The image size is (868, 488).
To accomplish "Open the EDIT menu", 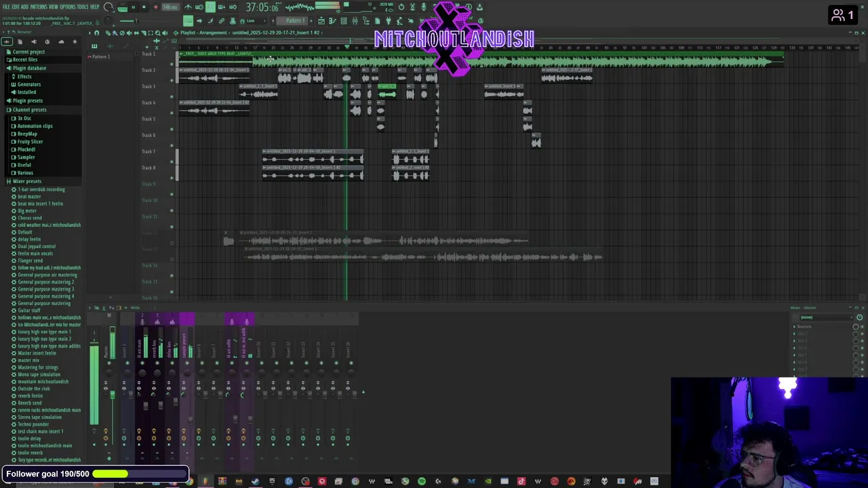I will point(16,7).
